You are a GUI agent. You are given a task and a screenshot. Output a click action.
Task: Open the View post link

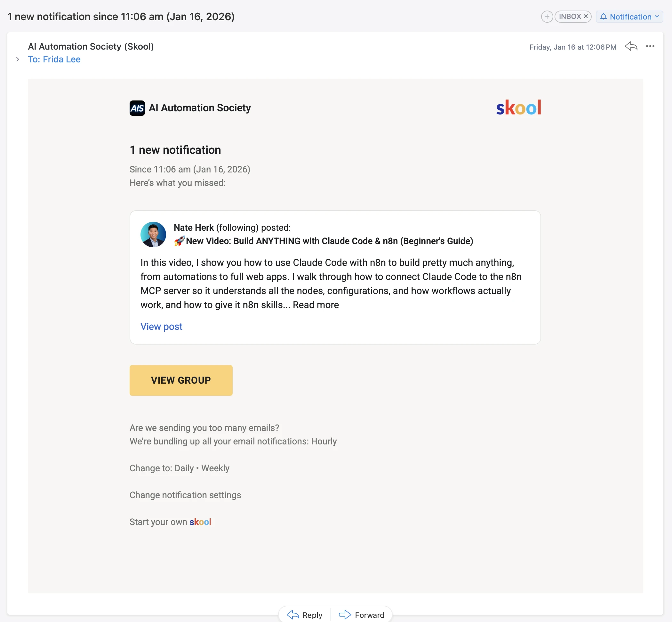pyautogui.click(x=161, y=326)
